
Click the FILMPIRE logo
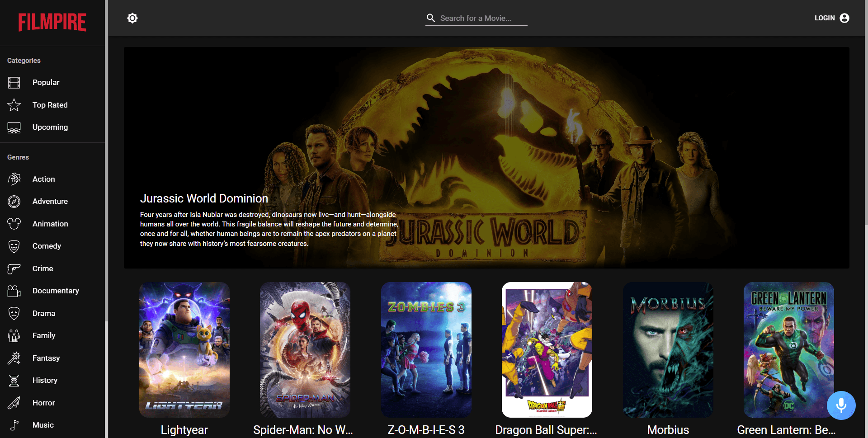[x=52, y=22]
